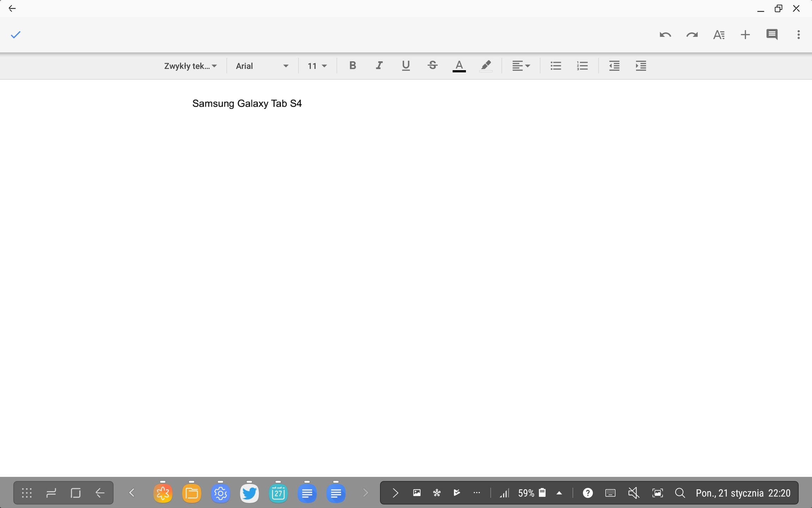The height and width of the screenshot is (508, 812).
Task: Open the orange flower Gallery app
Action: [x=163, y=493]
